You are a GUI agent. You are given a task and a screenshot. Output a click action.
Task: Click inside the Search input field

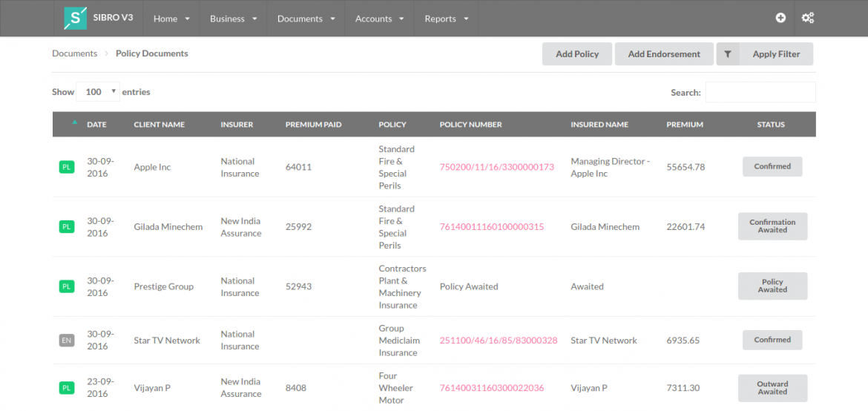760,93
